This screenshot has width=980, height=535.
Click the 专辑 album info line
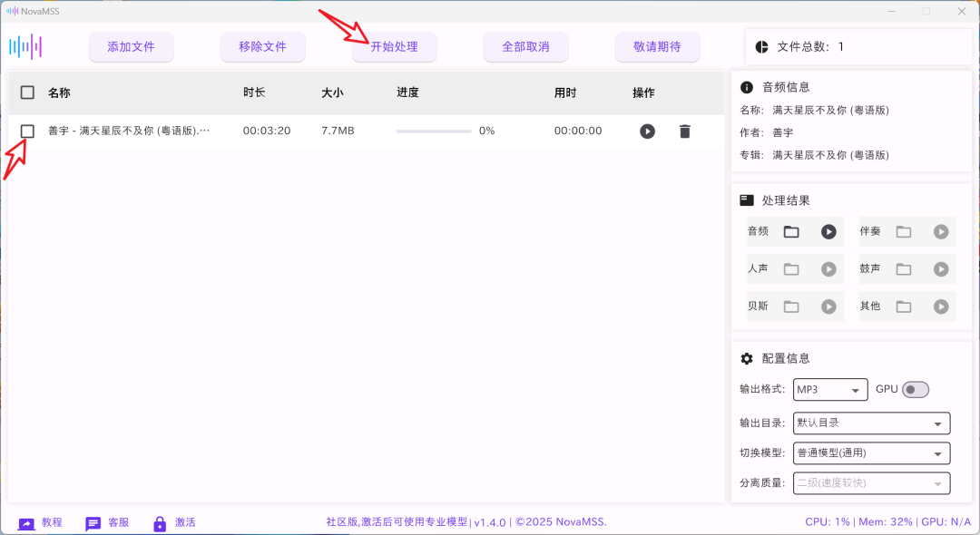coord(814,155)
